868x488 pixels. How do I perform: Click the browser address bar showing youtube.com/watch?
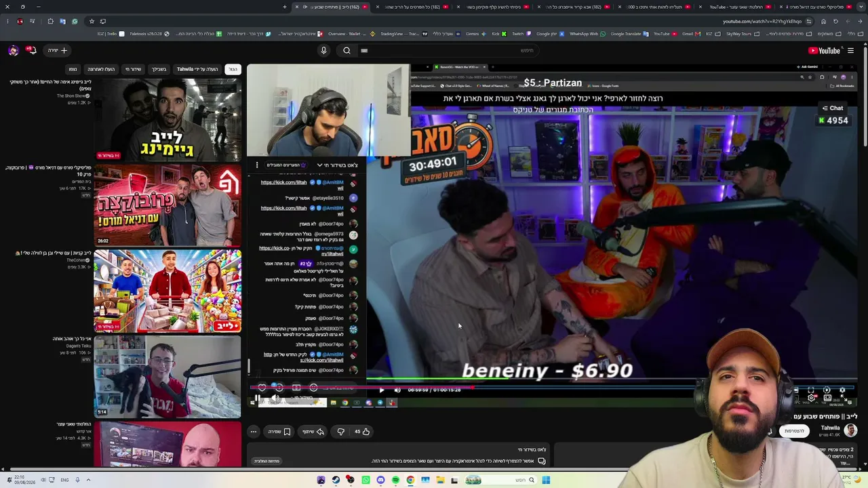point(762,21)
